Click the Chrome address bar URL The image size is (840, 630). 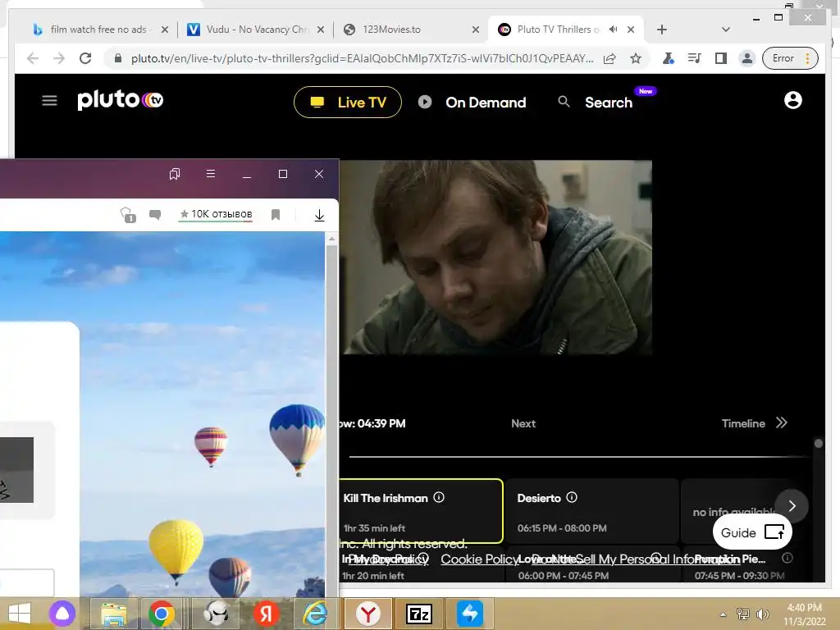click(362, 58)
